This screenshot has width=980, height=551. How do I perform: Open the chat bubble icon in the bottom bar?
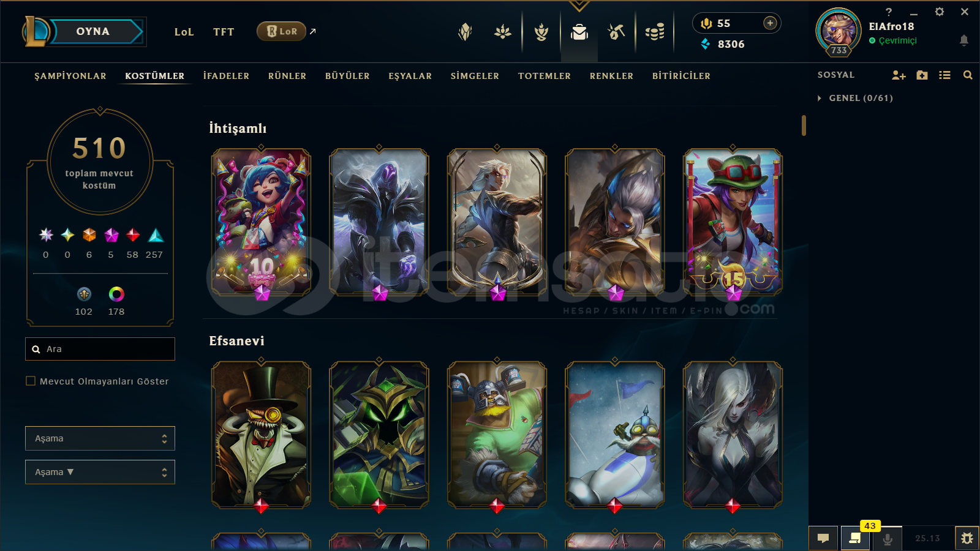pyautogui.click(x=823, y=538)
